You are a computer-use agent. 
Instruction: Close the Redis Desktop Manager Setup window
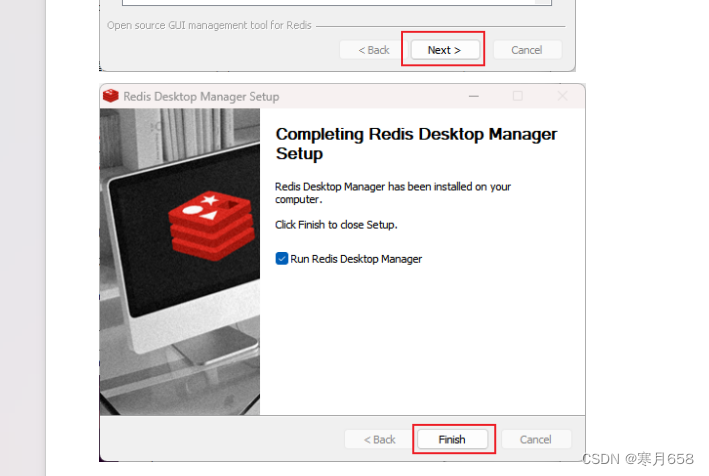562,96
